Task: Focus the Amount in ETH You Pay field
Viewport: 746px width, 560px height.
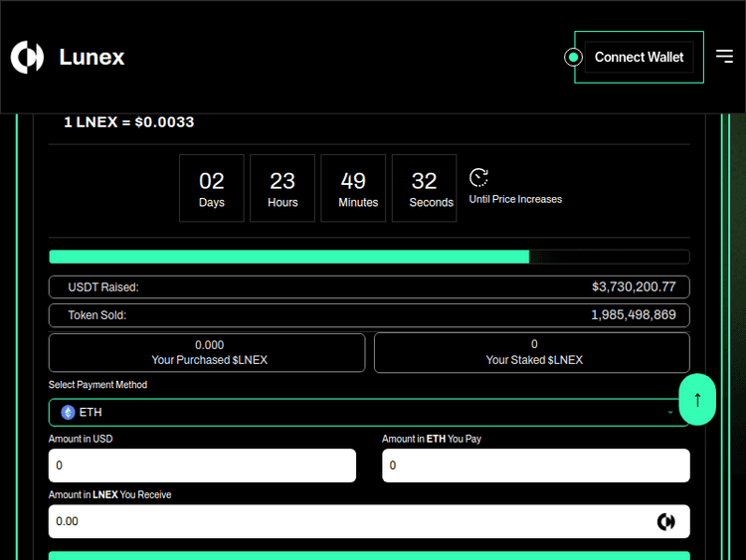Action: 536,466
